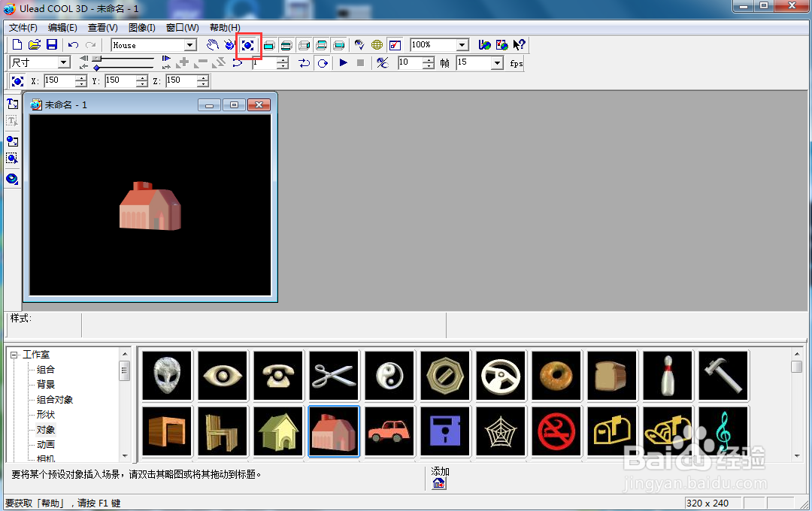The width and height of the screenshot is (812, 511).
Task: Click the crossed-eye display toggle next to Stop
Action: click(382, 63)
